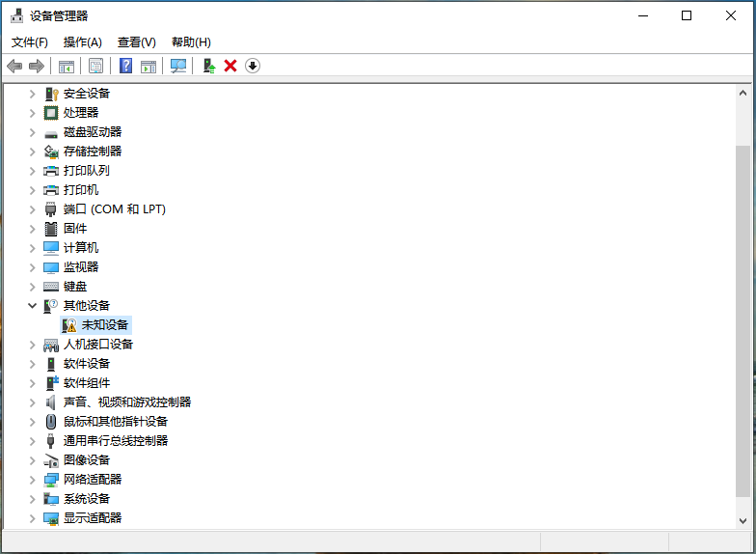The height and width of the screenshot is (554, 756).
Task: Click the 存储控制器 icon
Action: (x=51, y=152)
